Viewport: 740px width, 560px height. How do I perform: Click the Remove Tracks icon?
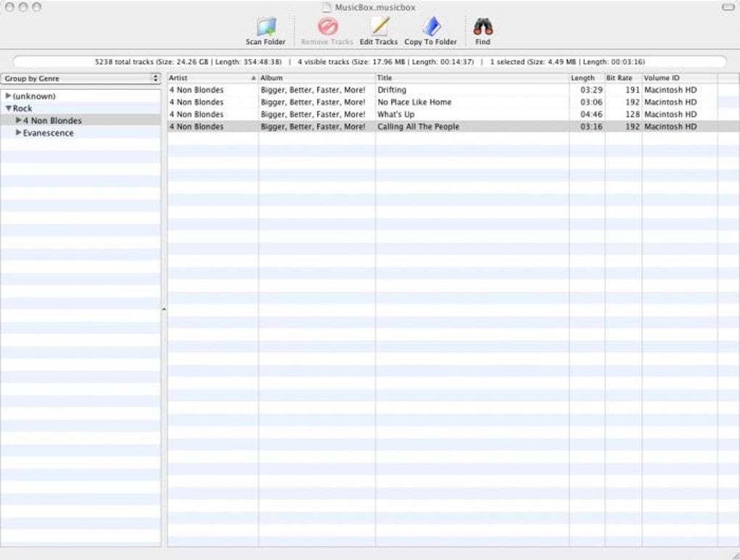point(326,27)
